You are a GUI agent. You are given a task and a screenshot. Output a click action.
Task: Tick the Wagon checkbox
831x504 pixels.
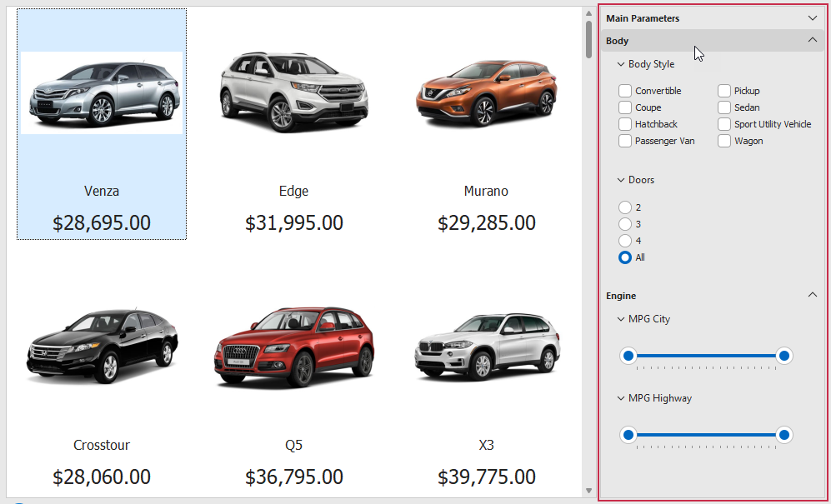coord(724,141)
